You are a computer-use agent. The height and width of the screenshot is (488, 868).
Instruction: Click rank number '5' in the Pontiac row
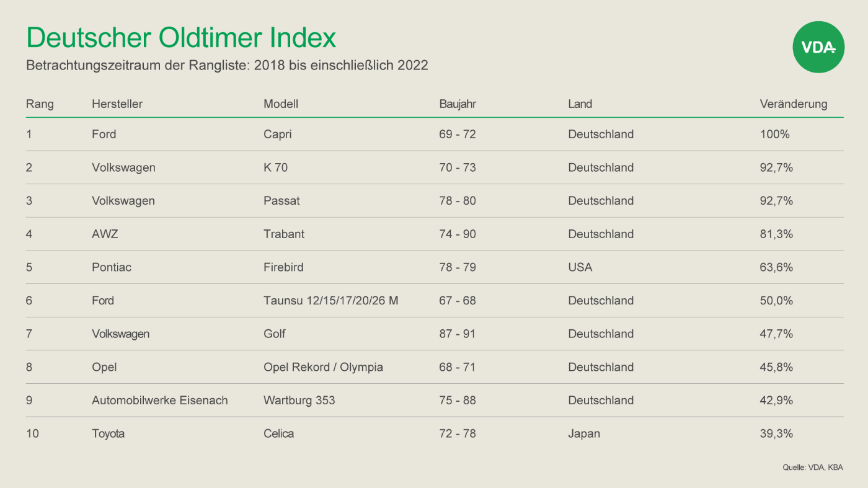tap(29, 267)
